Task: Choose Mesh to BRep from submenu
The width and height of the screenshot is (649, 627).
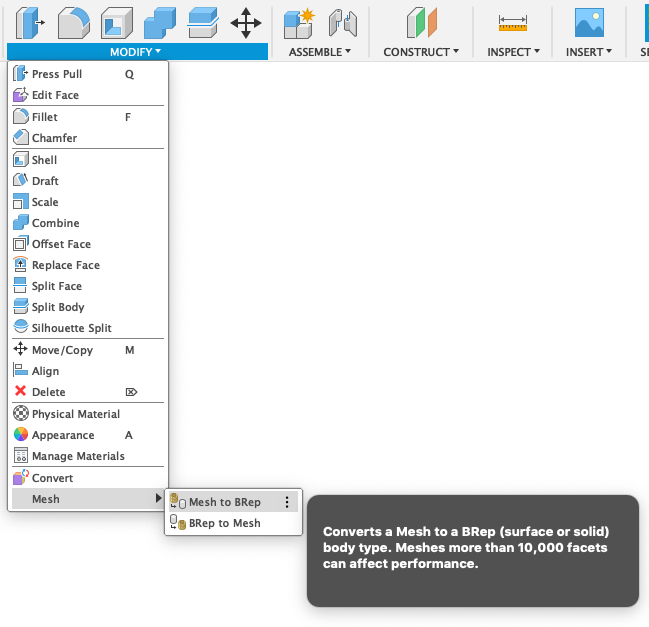Action: [x=225, y=502]
